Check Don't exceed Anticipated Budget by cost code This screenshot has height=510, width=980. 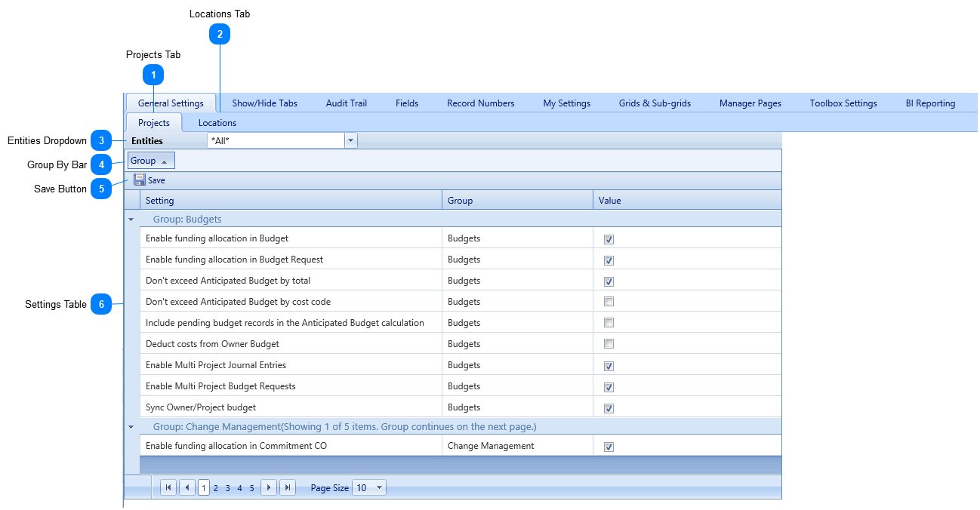pos(609,302)
